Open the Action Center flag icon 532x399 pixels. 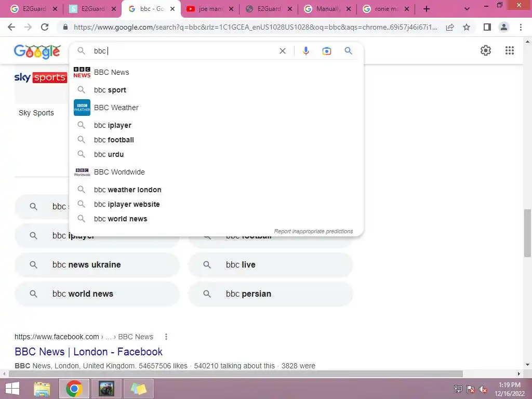[x=471, y=389]
